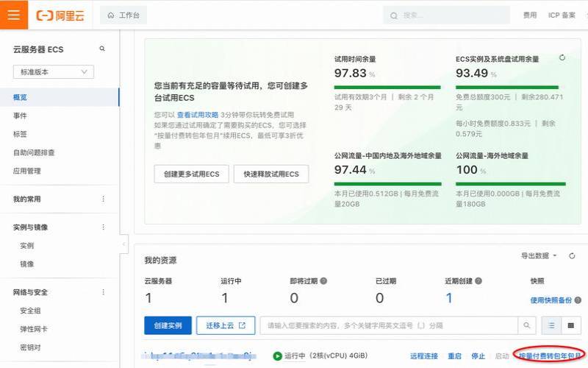Switch resources to grid view
The image size is (588, 368).
click(x=570, y=325)
